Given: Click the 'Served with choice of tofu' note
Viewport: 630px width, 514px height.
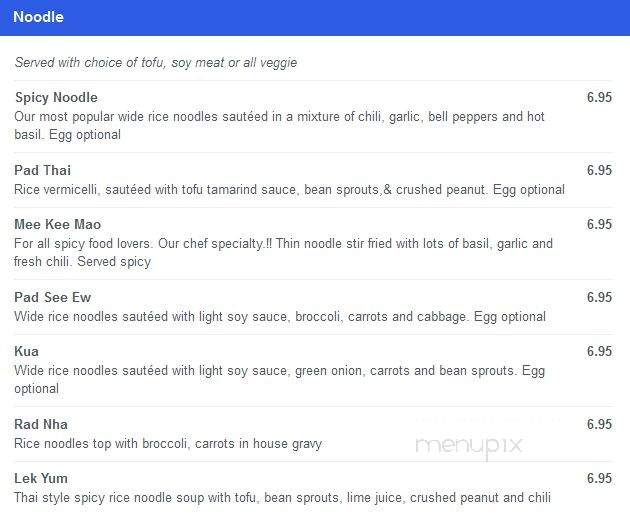Looking at the screenshot, I should click(x=156, y=63).
